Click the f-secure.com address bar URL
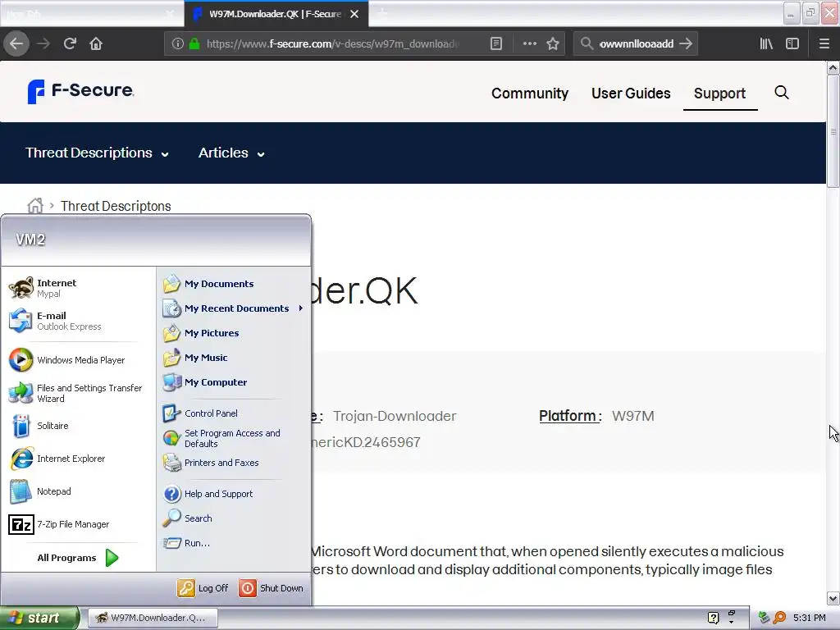 [x=333, y=43]
